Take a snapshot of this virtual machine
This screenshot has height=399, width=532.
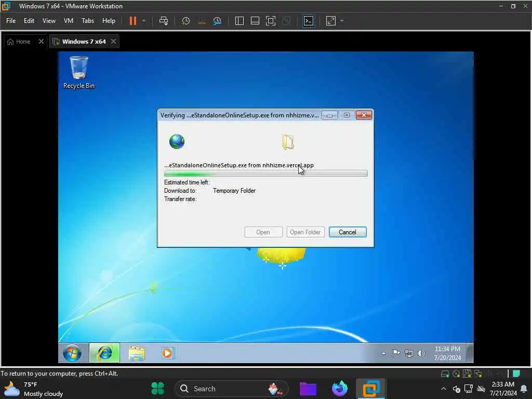[x=185, y=21]
